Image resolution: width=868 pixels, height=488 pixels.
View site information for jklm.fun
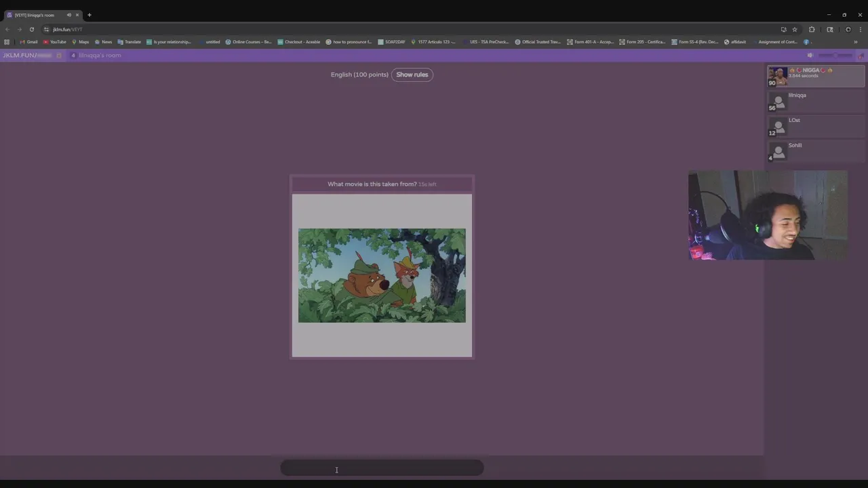click(x=46, y=30)
